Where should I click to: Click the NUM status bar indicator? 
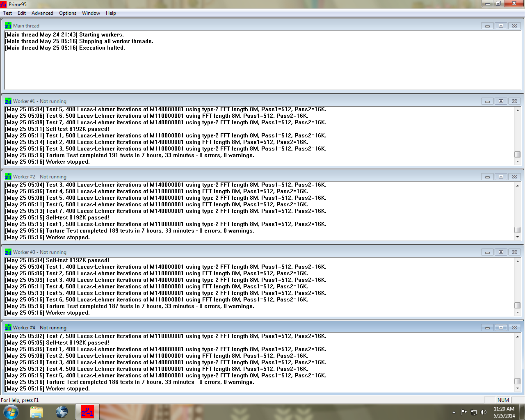tap(503, 400)
